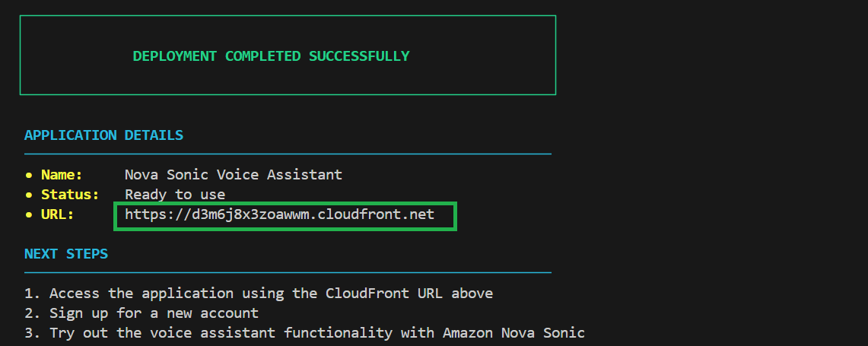Screen dimensions: 868x346
Task: Select the APPLICATION DETAILS heading
Action: [103, 135]
